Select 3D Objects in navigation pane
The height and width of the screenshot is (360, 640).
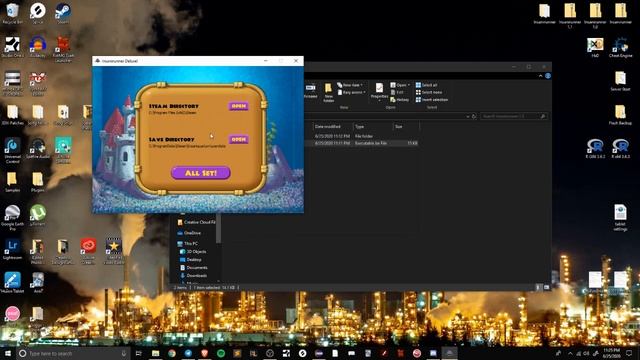coord(193,252)
